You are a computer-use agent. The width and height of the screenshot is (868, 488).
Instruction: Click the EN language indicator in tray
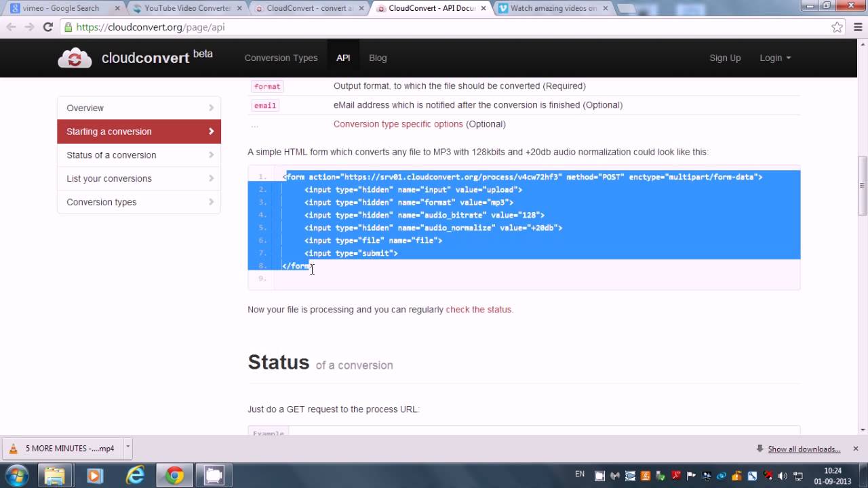(580, 474)
